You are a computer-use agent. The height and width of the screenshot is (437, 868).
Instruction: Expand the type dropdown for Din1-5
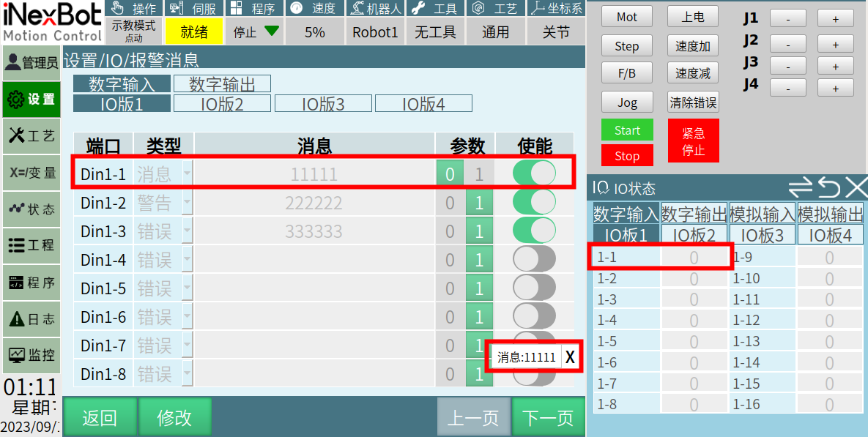(188, 288)
